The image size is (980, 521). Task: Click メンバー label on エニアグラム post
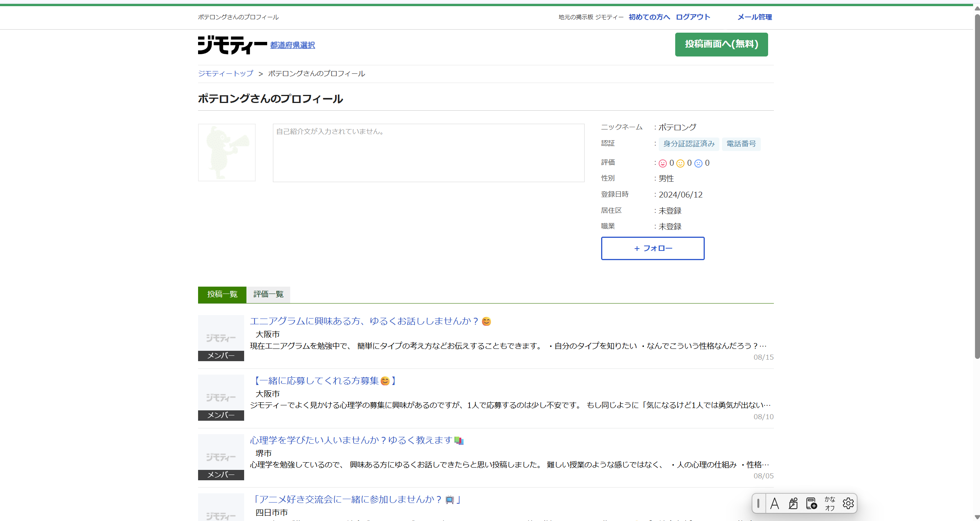[x=221, y=356]
